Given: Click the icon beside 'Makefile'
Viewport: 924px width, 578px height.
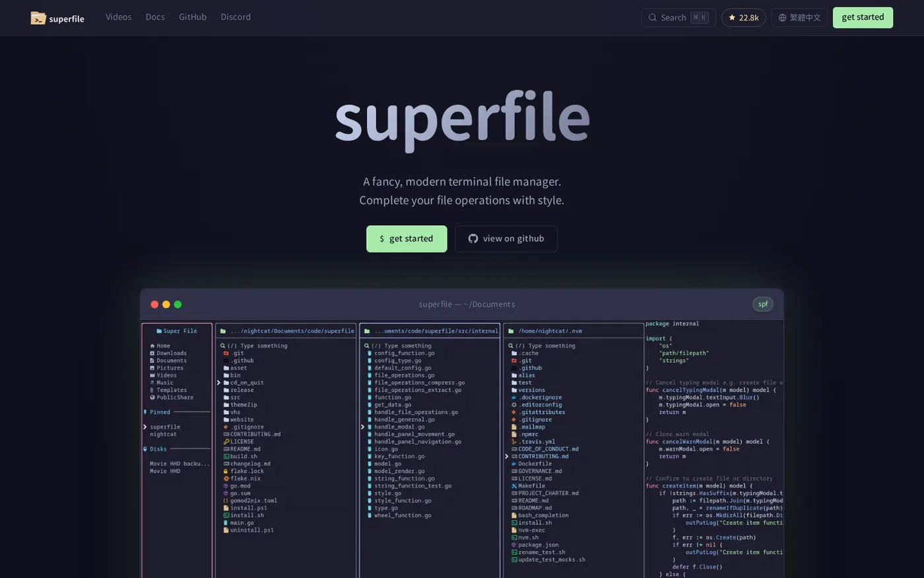Looking at the screenshot, I should pos(514,486).
